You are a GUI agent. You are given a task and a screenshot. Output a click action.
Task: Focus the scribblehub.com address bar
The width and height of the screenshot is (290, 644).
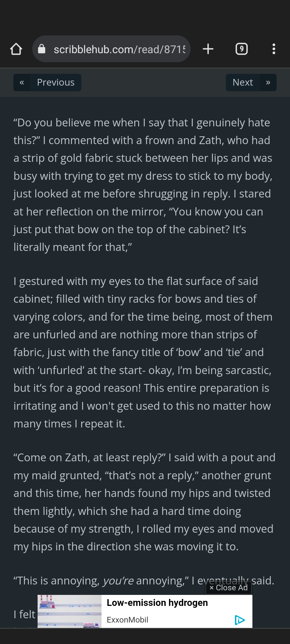(x=119, y=49)
